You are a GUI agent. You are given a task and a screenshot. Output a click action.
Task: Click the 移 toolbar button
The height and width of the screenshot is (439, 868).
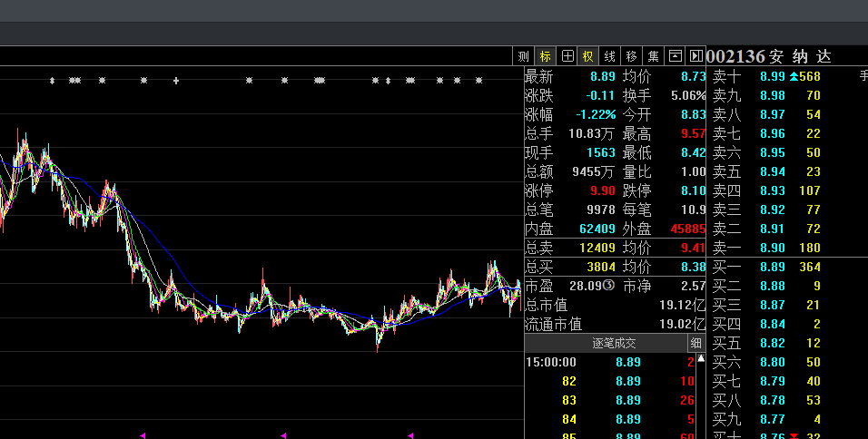[632, 56]
